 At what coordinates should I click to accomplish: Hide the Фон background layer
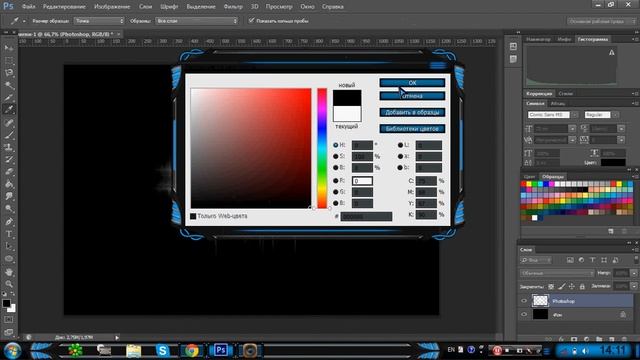point(524,315)
